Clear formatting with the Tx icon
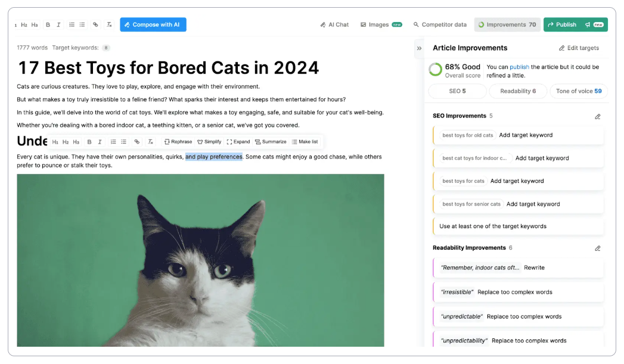The height and width of the screenshot is (364, 624). tap(108, 24)
